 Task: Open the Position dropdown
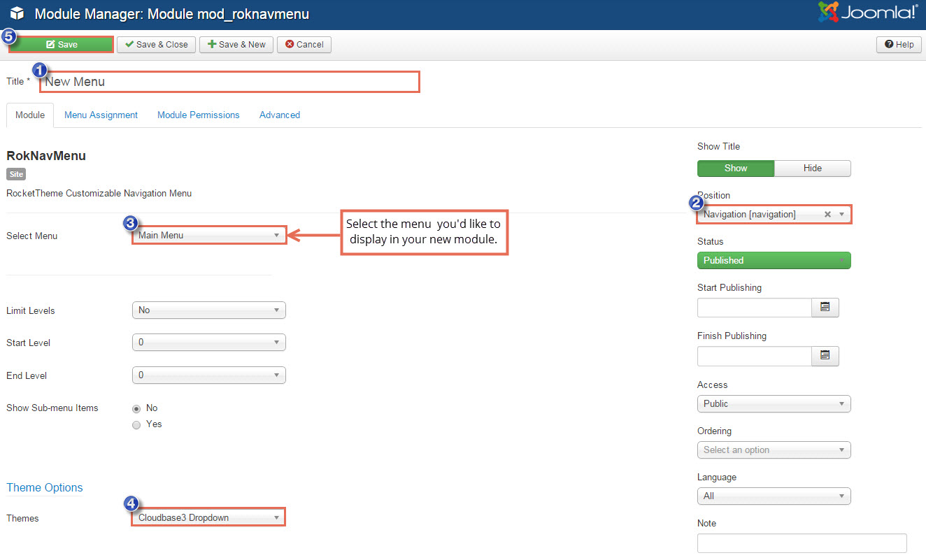[x=774, y=215]
